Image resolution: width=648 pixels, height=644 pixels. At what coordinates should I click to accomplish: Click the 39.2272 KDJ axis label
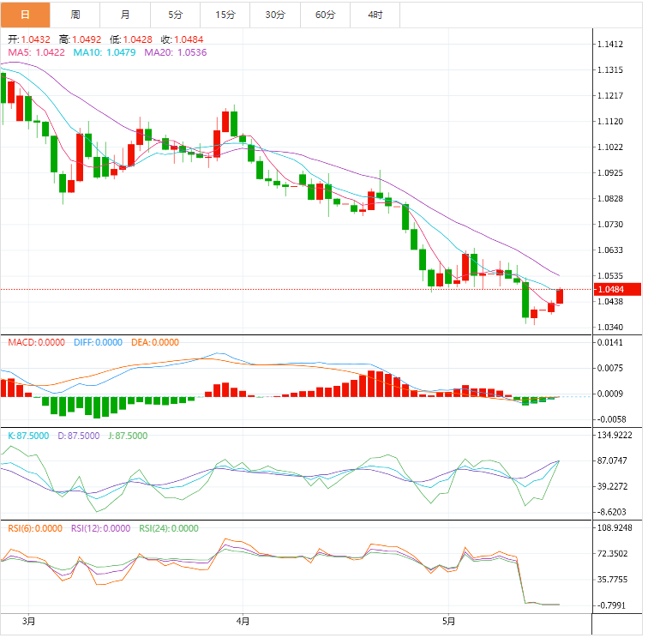pos(613,486)
